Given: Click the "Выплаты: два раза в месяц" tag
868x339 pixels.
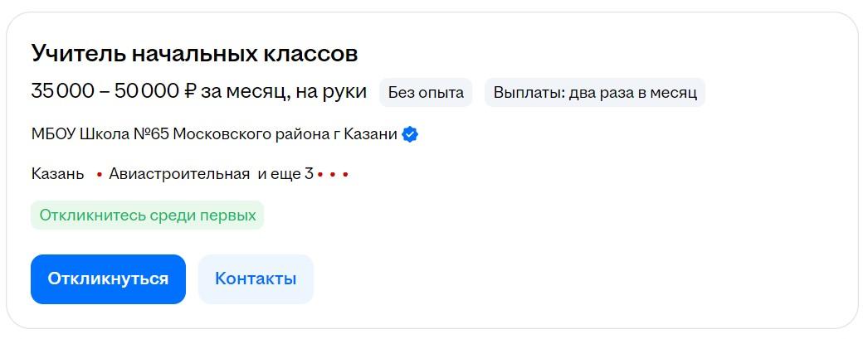Looking at the screenshot, I should click(595, 93).
